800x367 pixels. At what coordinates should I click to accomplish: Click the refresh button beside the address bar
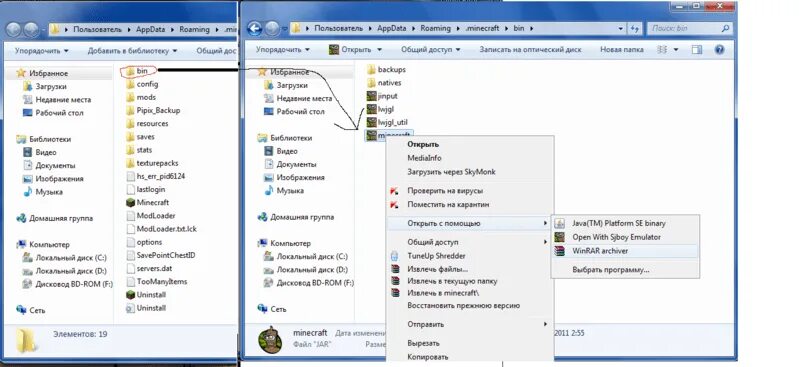point(635,29)
